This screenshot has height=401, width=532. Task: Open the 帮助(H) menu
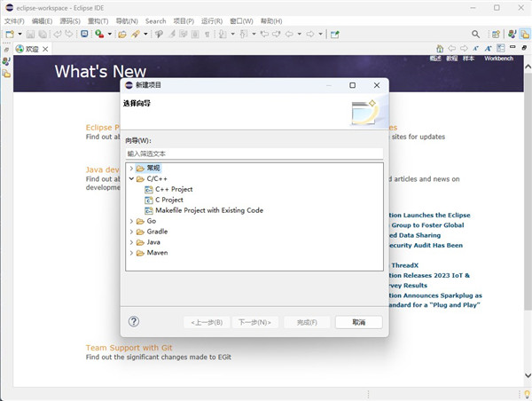[270, 20]
